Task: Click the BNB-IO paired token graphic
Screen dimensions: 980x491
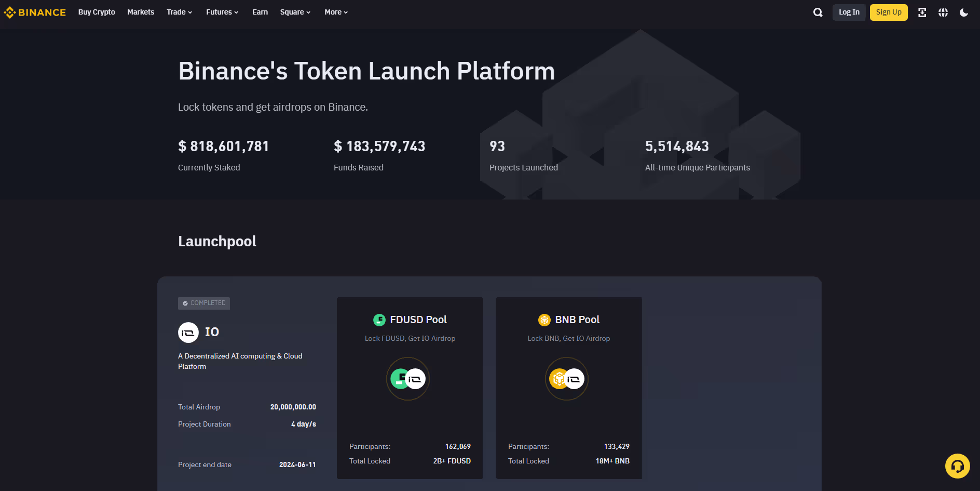Action: (567, 379)
